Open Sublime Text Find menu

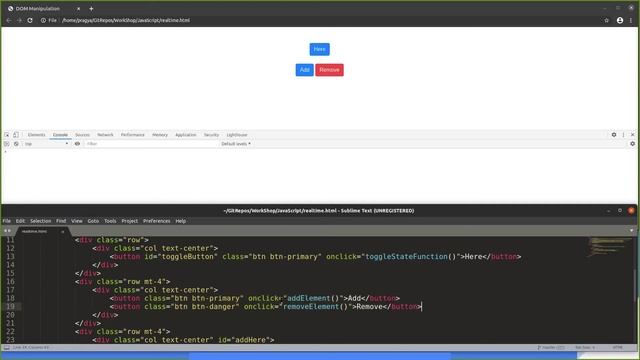click(61, 221)
